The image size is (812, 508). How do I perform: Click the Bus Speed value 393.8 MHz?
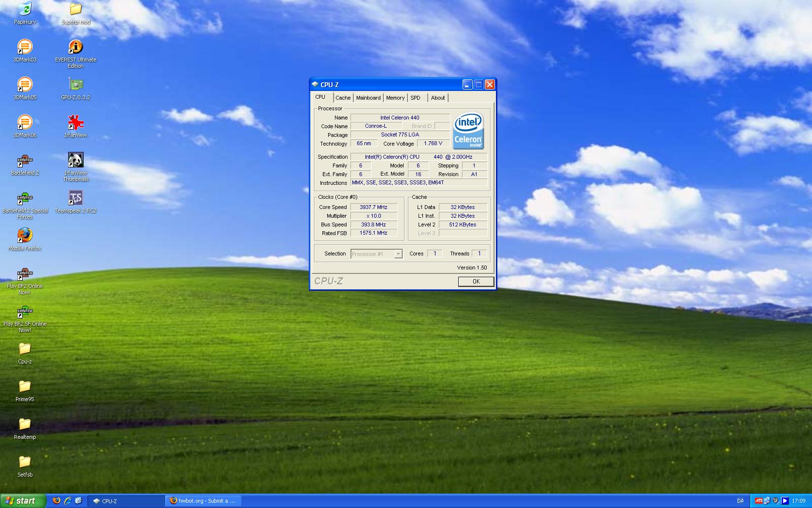tap(374, 224)
